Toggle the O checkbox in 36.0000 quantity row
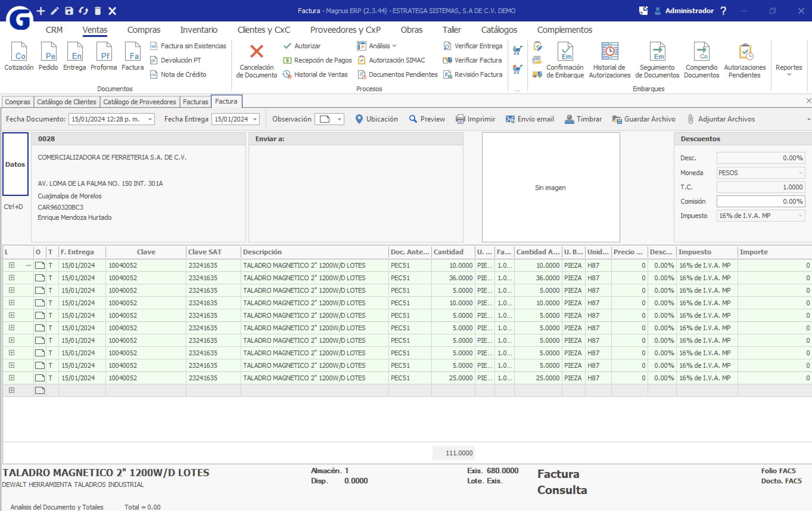Image resolution: width=812 pixels, height=511 pixels. (x=40, y=278)
